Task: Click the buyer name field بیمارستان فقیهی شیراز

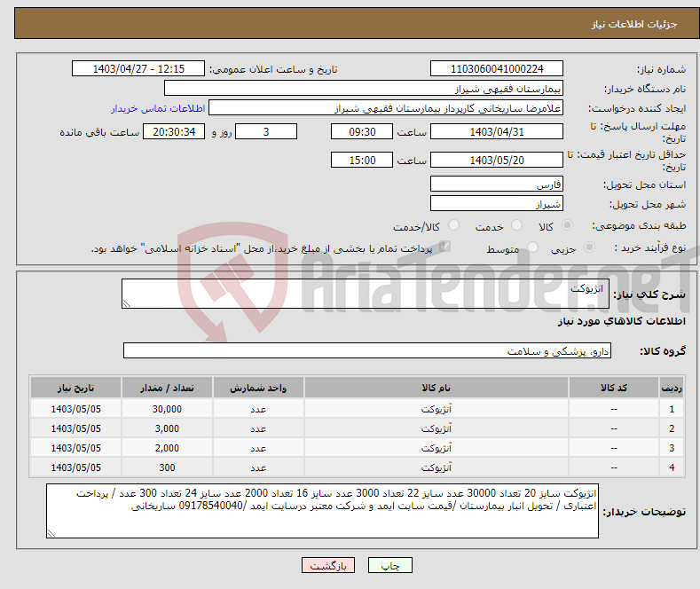Action: point(364,89)
